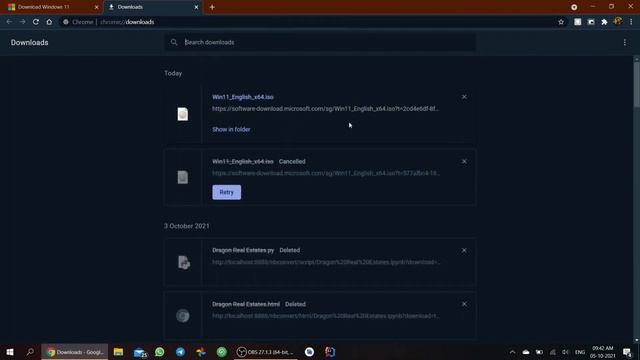Screen dimensions: 640x360
Task: Open the Chrome main menu
Action: point(631,22)
